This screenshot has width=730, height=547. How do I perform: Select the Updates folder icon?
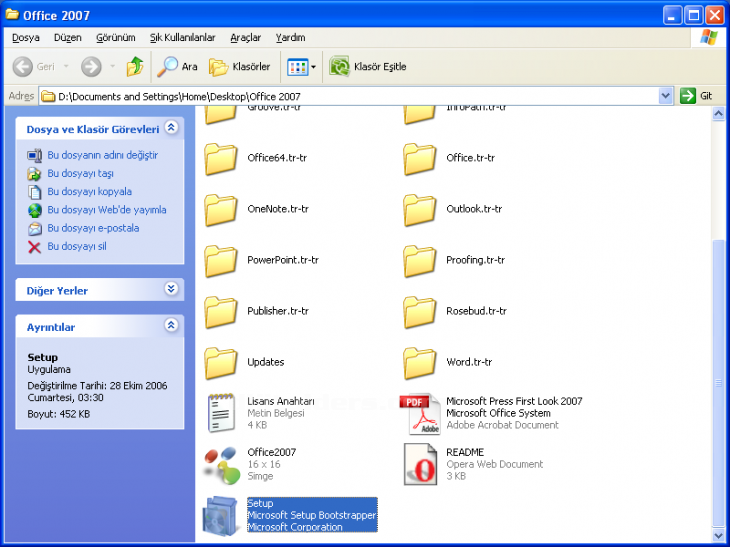(x=221, y=363)
